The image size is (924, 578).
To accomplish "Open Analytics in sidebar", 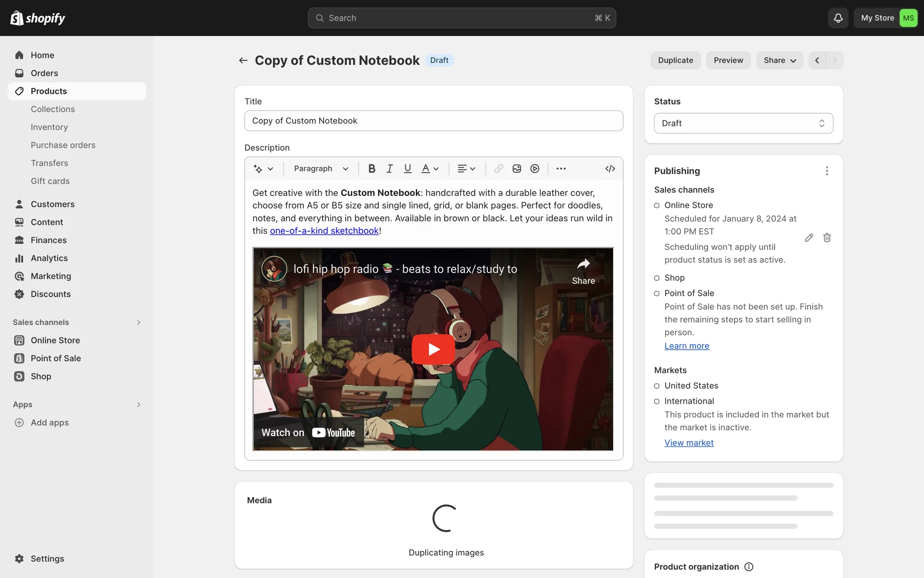I will [49, 258].
